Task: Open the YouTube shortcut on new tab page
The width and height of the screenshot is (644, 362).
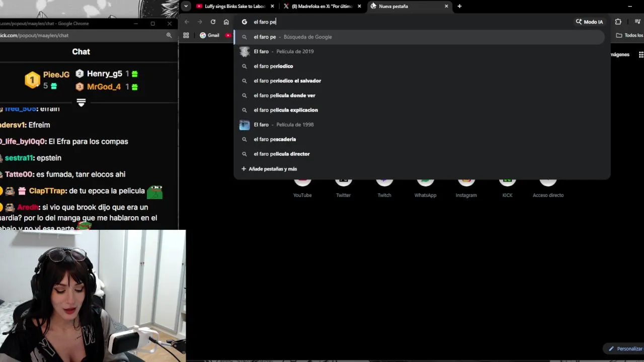Action: click(x=302, y=188)
